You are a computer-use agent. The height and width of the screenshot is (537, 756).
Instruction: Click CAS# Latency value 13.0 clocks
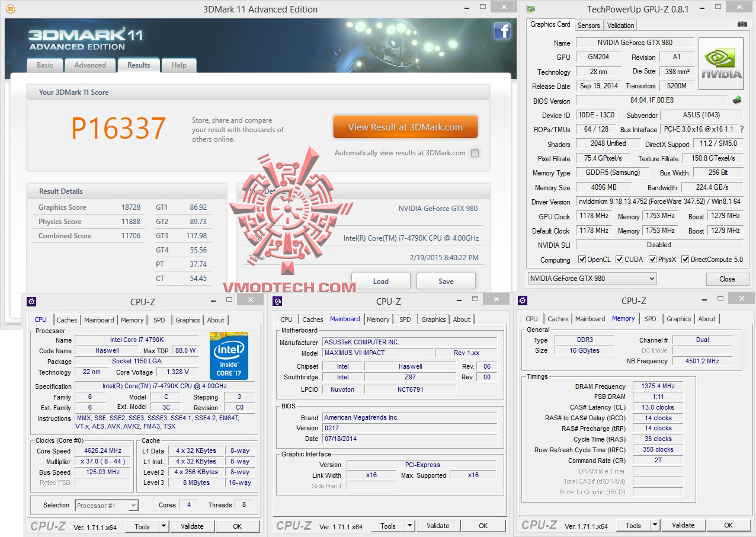click(658, 408)
